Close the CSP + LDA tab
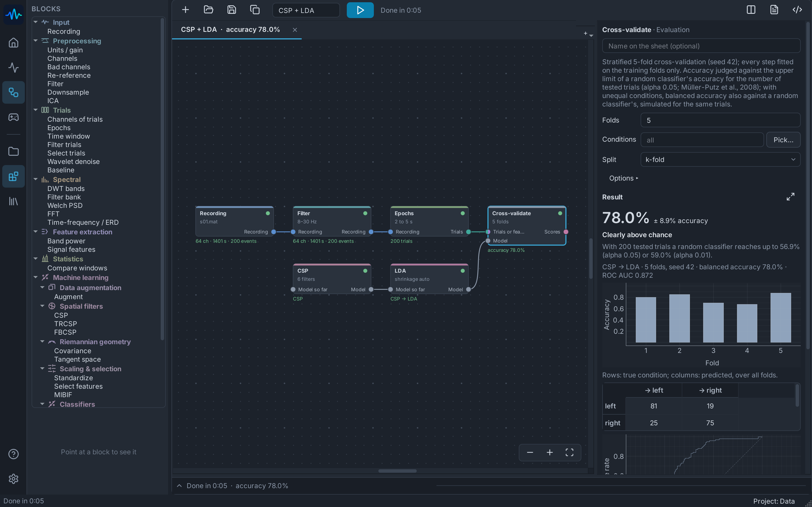The height and width of the screenshot is (507, 812). coord(295,30)
